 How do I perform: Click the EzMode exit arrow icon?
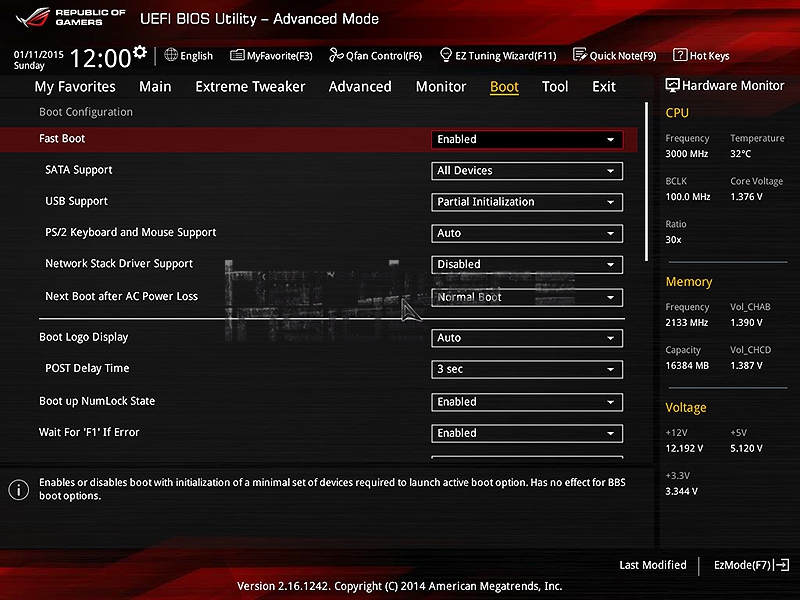click(x=781, y=565)
